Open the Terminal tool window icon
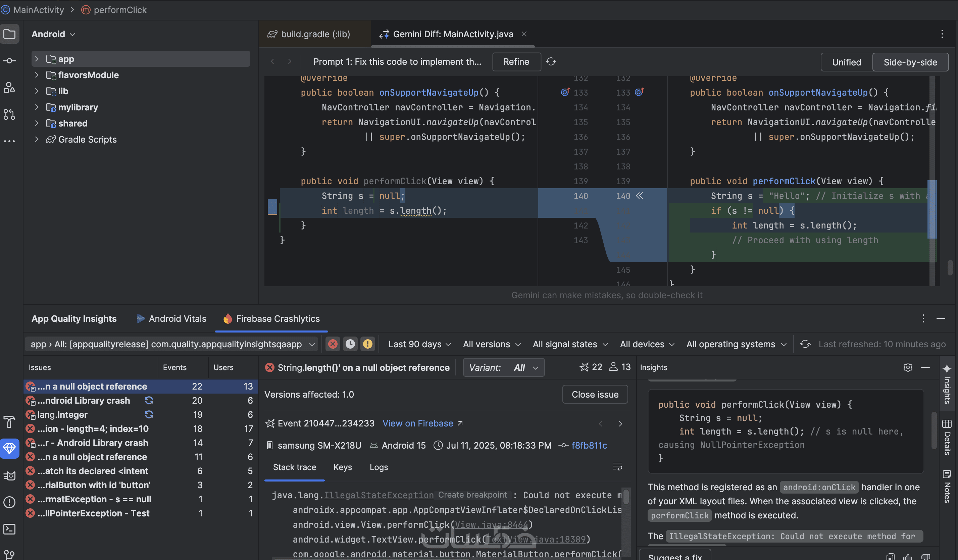The width and height of the screenshot is (958, 560). [9, 529]
